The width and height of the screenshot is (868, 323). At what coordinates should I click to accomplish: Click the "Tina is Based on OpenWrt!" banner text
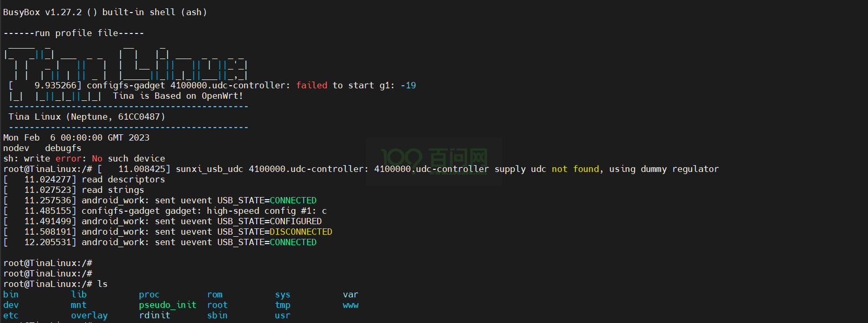pos(178,96)
